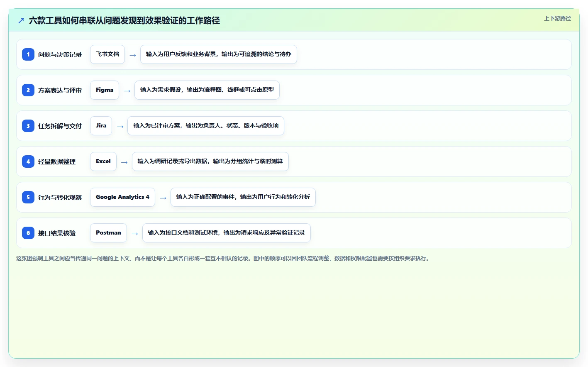
Task: Click the footnote starting 这张图强调工具之间应当传递
Action: (222, 258)
